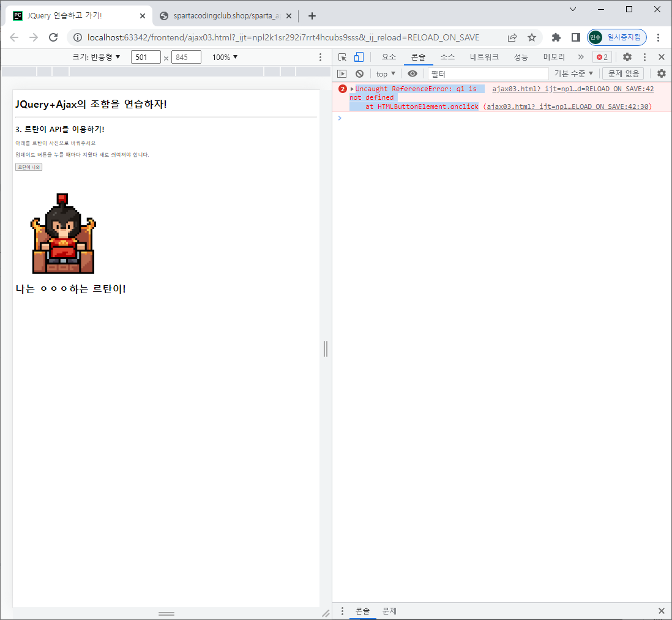Toggle the device toolbar icon in DevTools
The height and width of the screenshot is (620, 672).
point(359,57)
